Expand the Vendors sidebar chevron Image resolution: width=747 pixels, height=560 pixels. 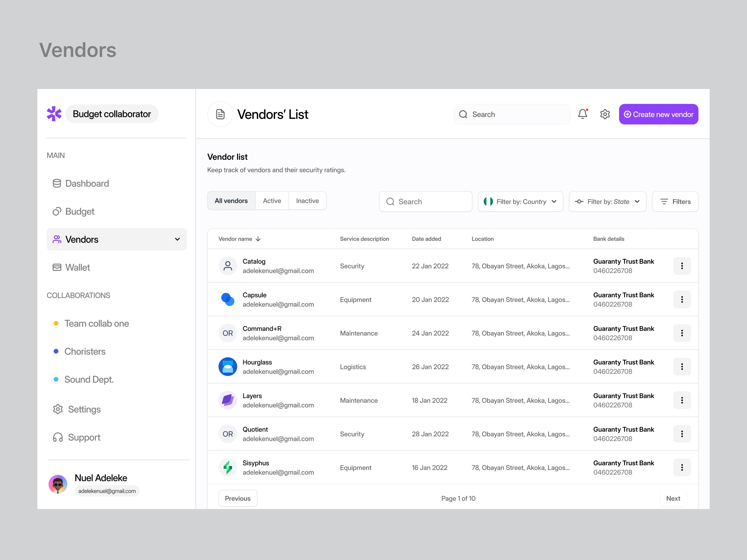click(177, 239)
